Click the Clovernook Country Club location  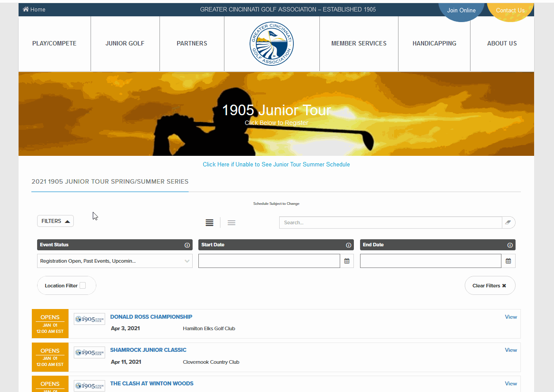point(211,362)
